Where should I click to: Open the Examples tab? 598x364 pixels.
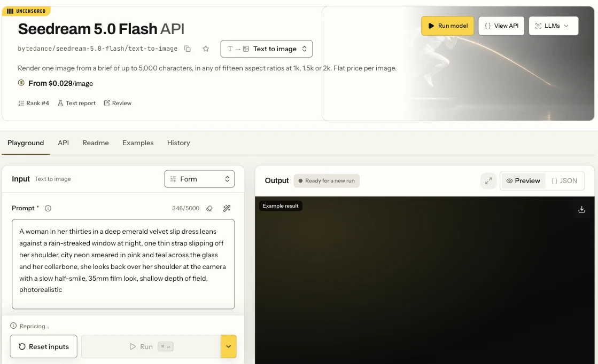click(x=138, y=143)
